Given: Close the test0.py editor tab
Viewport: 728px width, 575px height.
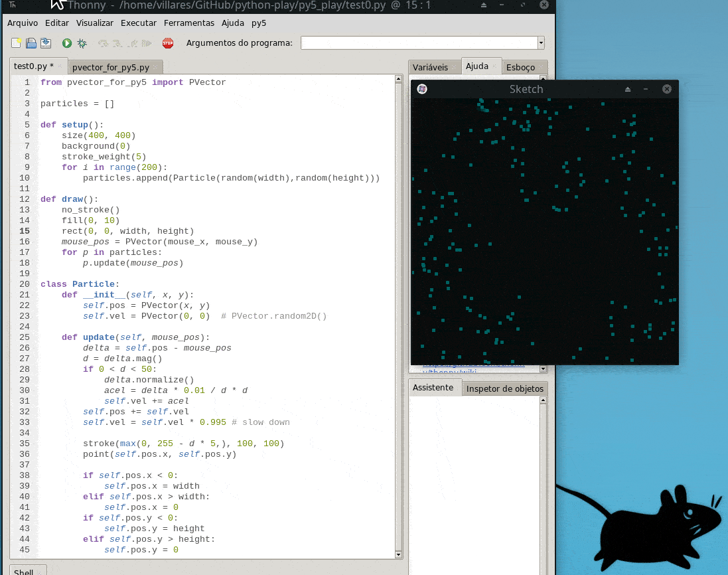Looking at the screenshot, I should coord(60,66).
